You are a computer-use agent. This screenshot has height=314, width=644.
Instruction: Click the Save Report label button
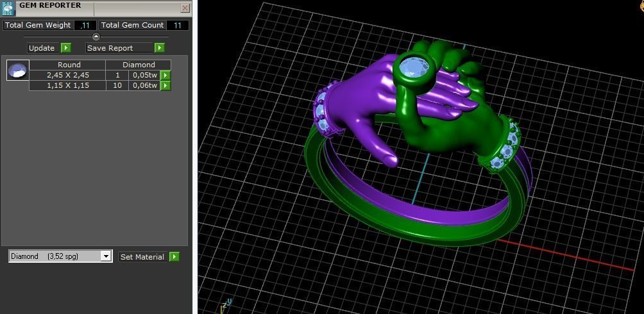pos(120,48)
